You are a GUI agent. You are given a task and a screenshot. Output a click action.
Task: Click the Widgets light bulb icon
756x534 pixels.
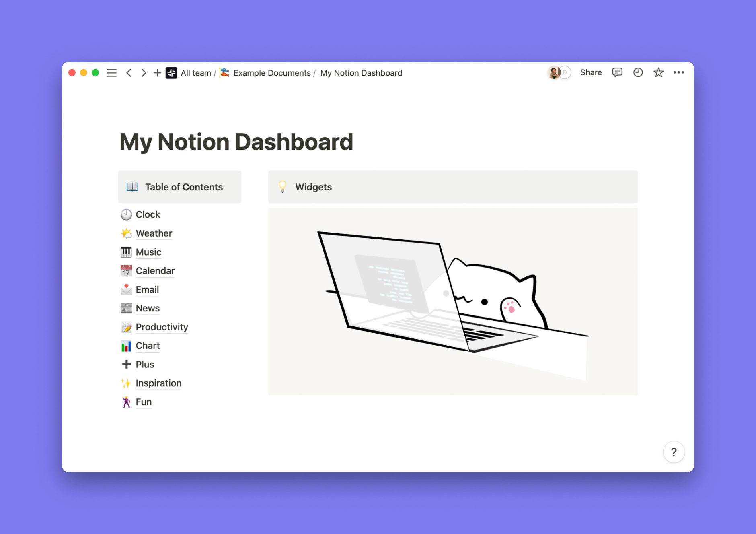282,187
